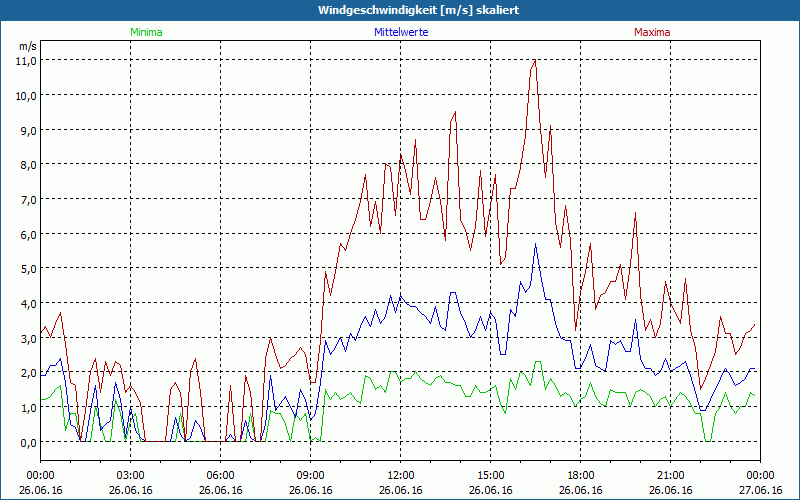Click the 4,0 y-axis value

click(x=28, y=304)
